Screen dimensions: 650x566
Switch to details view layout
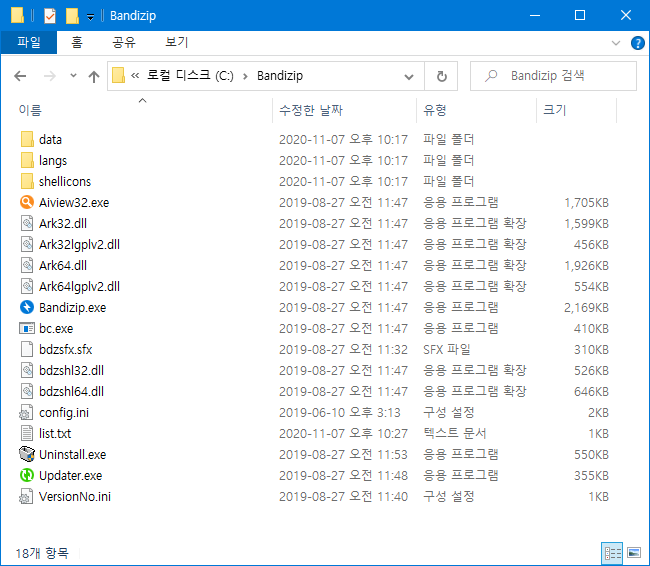click(612, 553)
